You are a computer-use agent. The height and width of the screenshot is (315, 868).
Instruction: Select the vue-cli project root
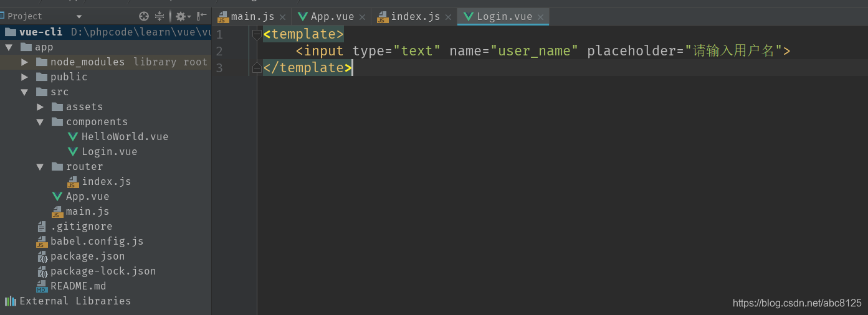[x=106, y=32]
